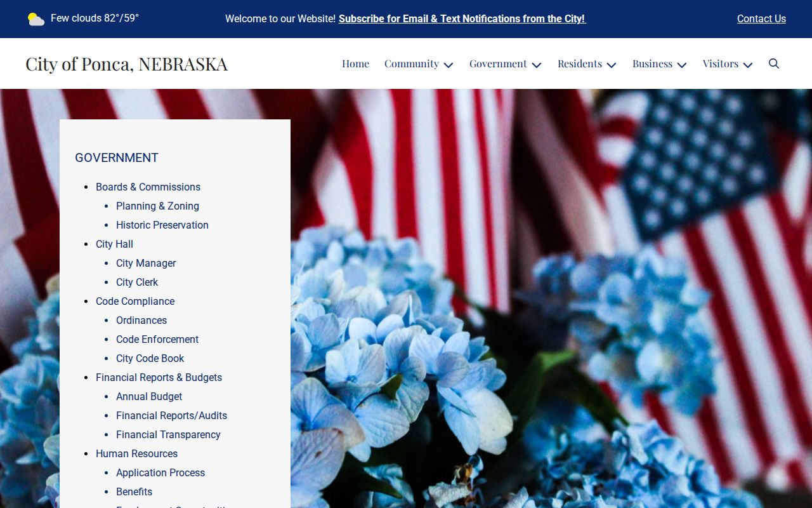The width and height of the screenshot is (812, 508).
Task: Open the Government menu item
Action: (x=498, y=63)
